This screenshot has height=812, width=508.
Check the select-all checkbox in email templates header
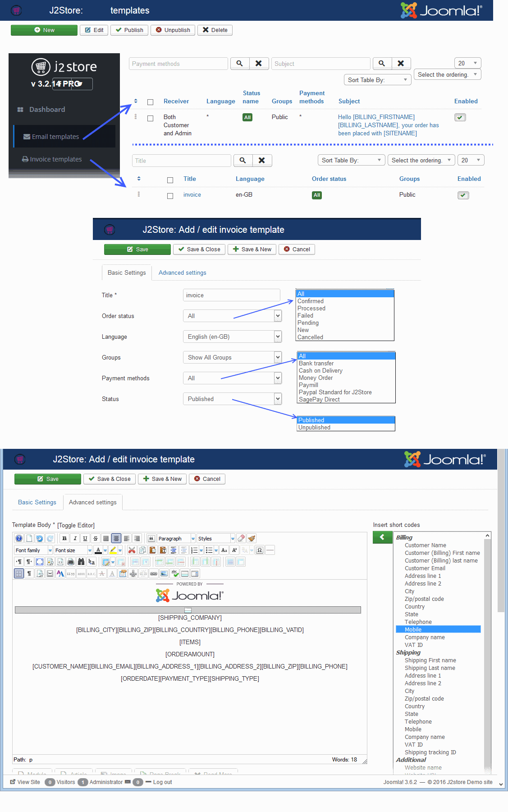(151, 102)
